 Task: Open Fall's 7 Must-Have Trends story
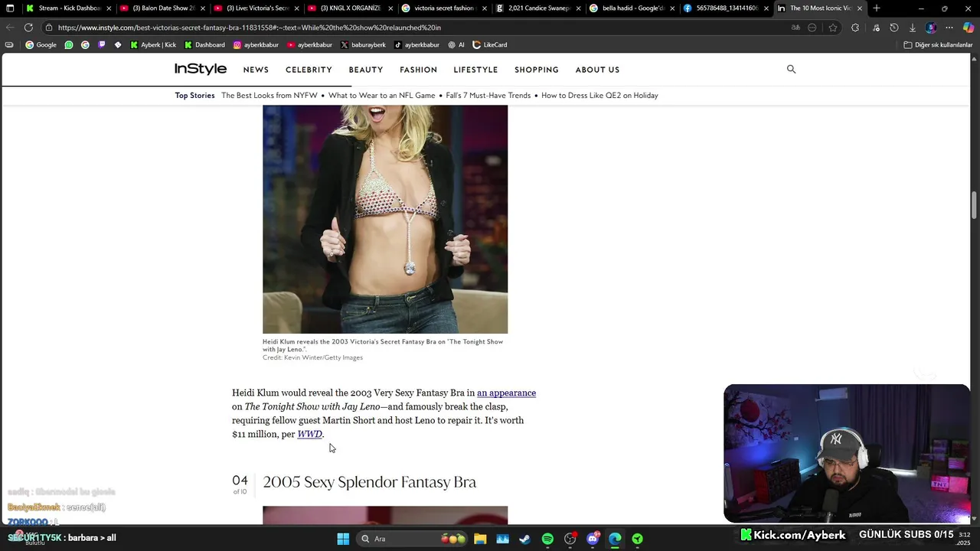(488, 96)
